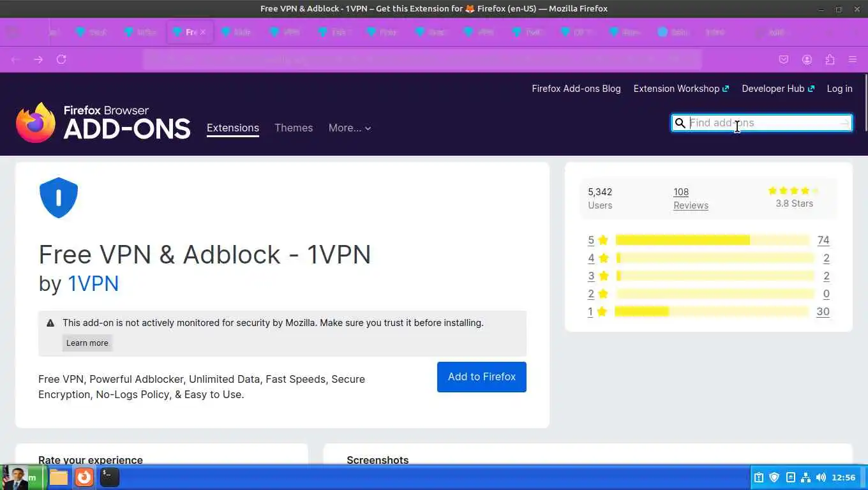Click the shield icon in system tray
The image size is (868, 490).
pos(774,477)
